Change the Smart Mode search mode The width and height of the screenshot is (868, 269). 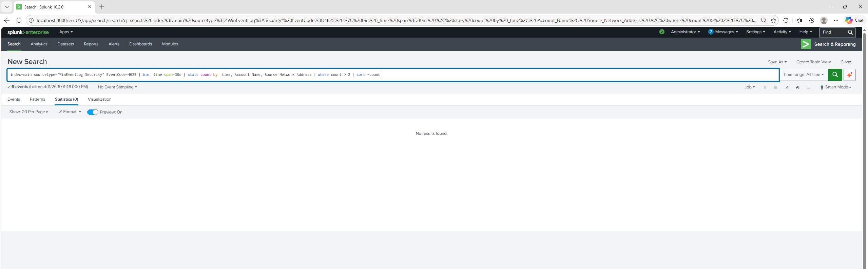click(x=835, y=87)
